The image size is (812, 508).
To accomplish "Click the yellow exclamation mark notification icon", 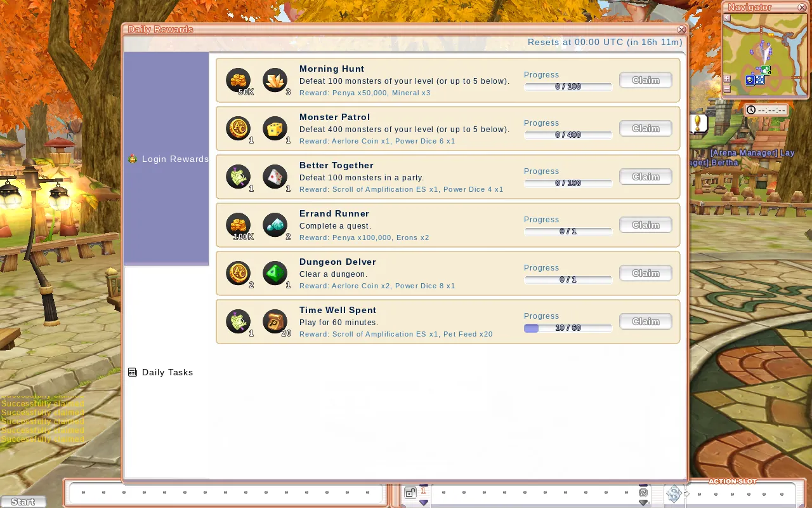I will point(698,123).
